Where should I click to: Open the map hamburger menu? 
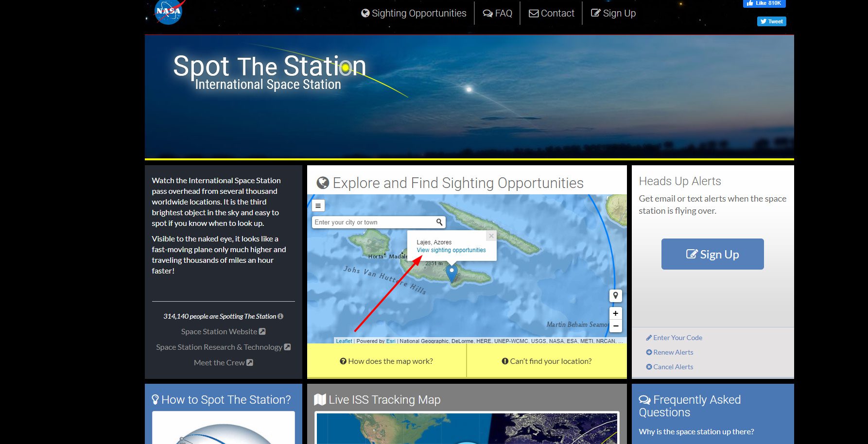click(x=318, y=205)
